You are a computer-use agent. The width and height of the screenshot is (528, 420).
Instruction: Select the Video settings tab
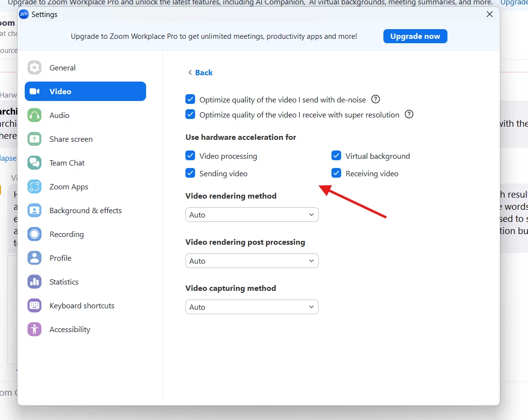coord(85,91)
